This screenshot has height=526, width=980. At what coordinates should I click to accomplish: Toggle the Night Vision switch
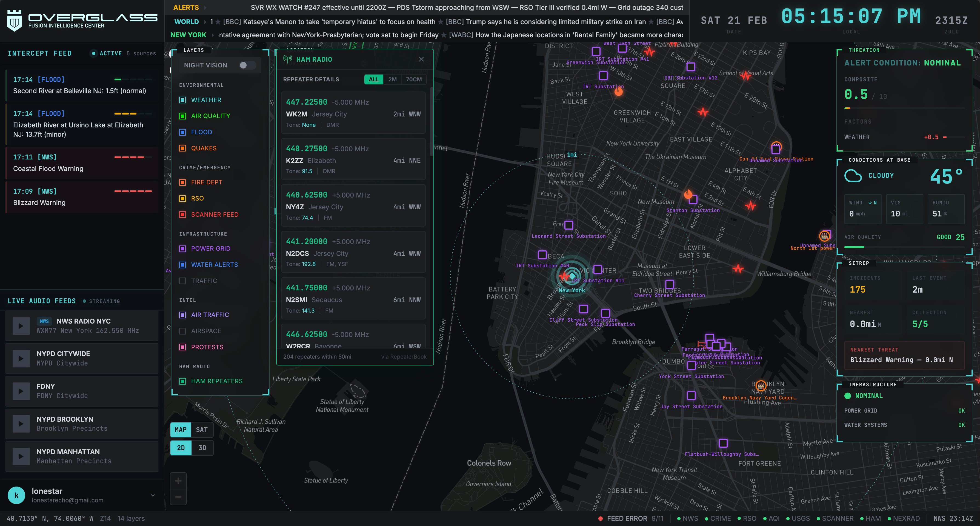pos(247,65)
